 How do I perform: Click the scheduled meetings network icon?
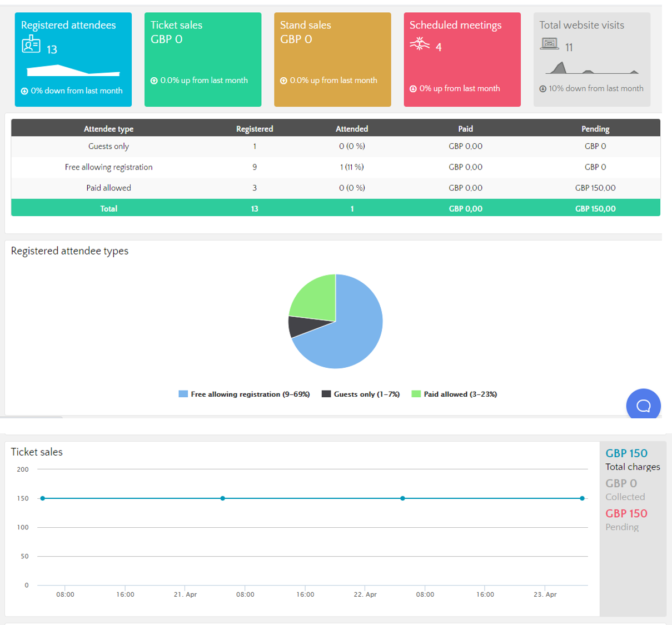click(x=420, y=44)
